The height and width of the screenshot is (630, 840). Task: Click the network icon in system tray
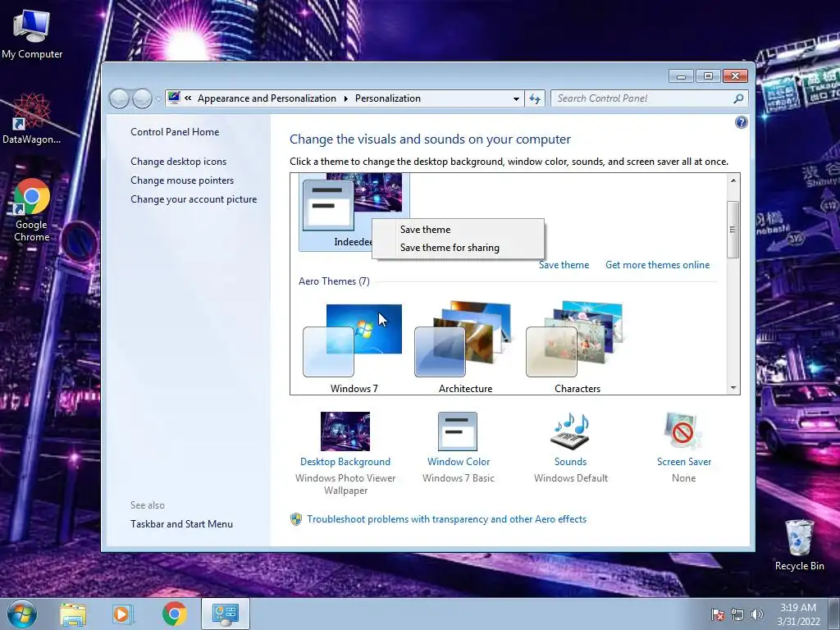point(737,614)
